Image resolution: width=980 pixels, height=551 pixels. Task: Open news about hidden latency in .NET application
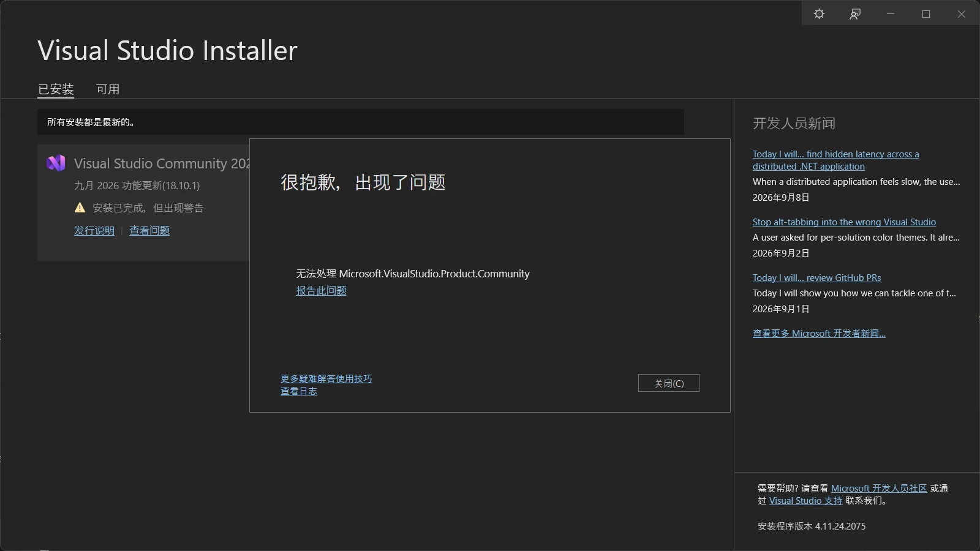point(835,160)
